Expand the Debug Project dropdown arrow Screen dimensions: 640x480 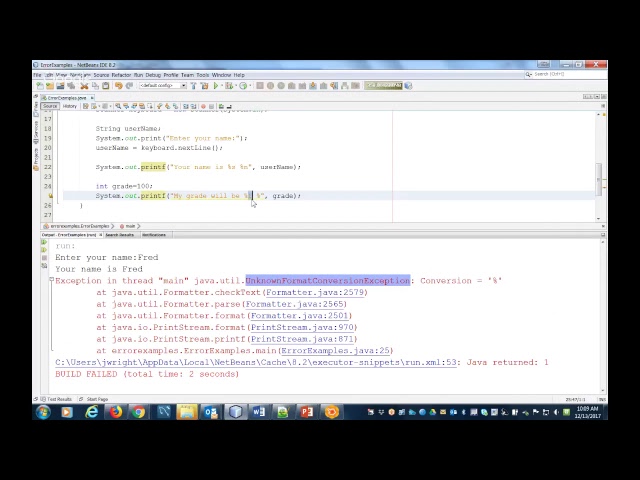coord(236,86)
